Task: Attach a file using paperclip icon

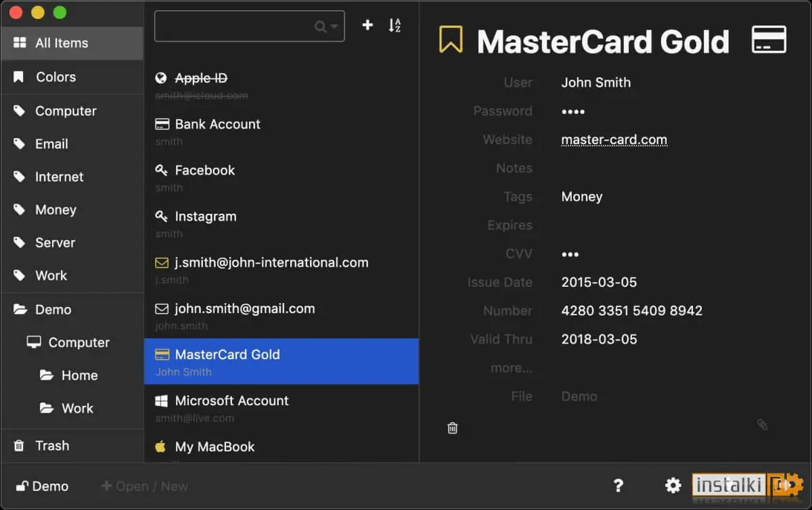Action: (x=762, y=425)
